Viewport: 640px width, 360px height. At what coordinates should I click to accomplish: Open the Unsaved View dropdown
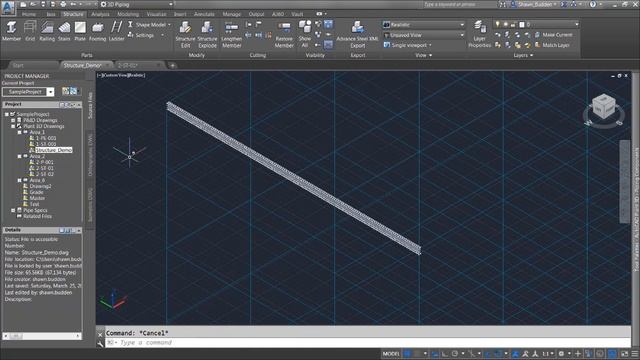423,35
